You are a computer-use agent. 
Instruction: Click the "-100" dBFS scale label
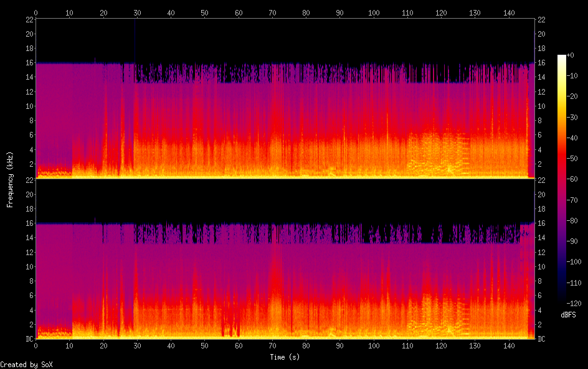(x=574, y=262)
